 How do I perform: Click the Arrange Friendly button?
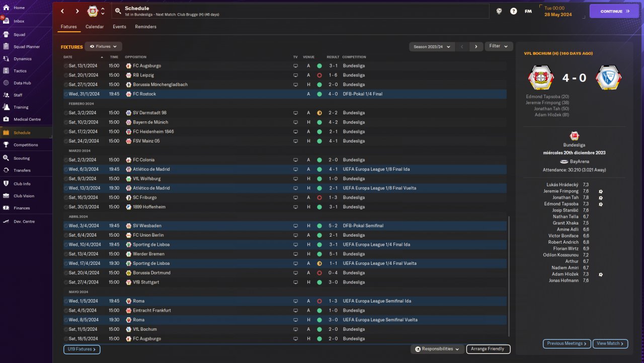coord(488,349)
